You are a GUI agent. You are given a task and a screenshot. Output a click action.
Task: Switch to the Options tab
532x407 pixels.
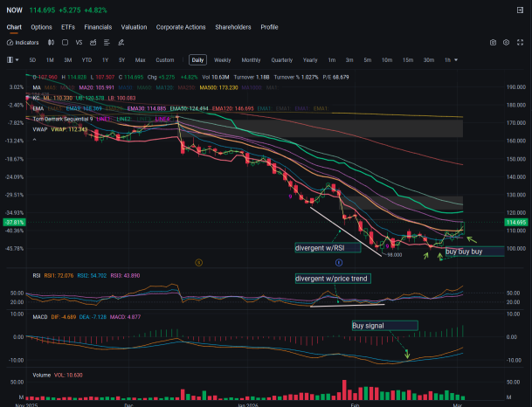pos(41,27)
